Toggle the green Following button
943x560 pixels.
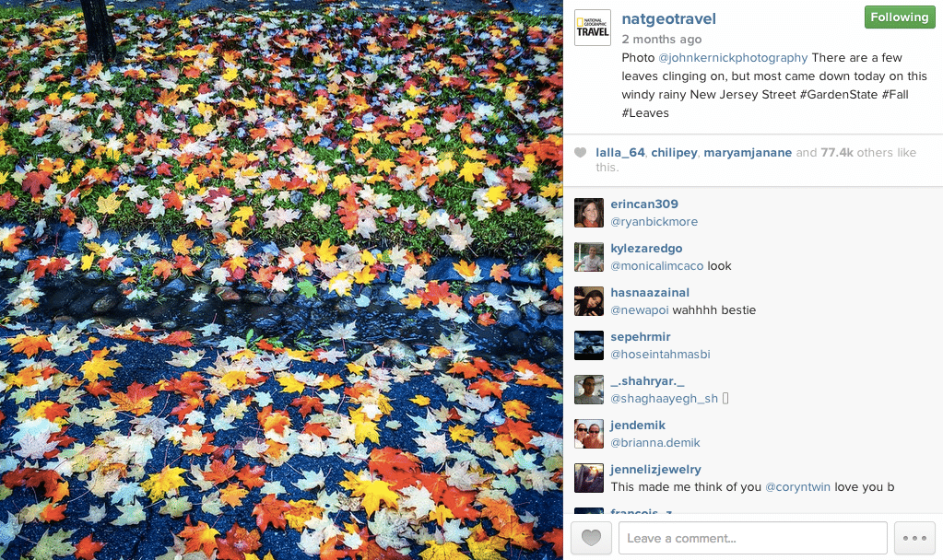(x=900, y=17)
